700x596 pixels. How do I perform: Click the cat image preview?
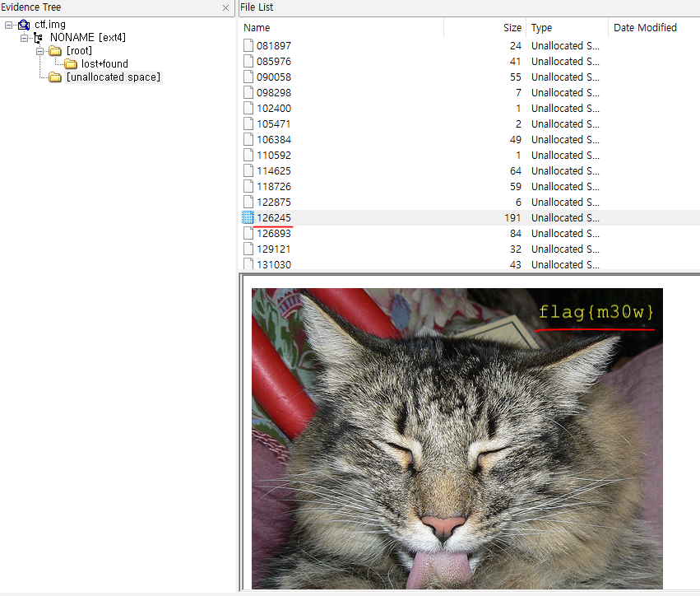[x=457, y=438]
